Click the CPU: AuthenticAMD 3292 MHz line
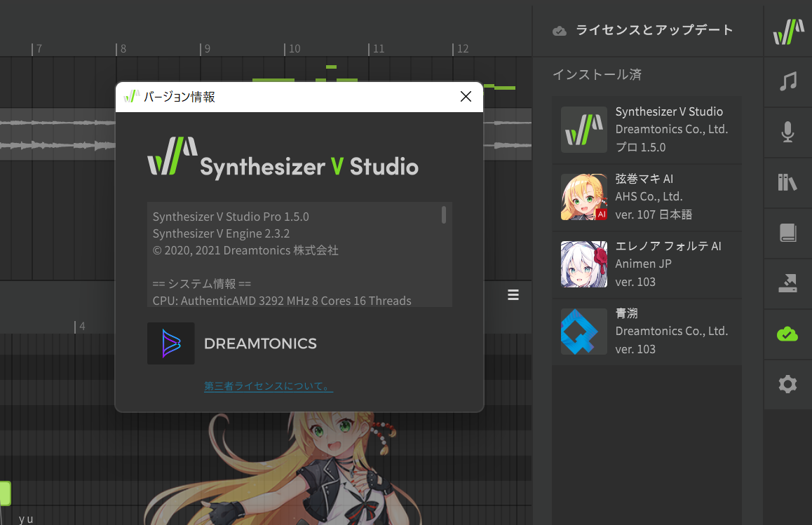This screenshot has width=812, height=525. 282,300
